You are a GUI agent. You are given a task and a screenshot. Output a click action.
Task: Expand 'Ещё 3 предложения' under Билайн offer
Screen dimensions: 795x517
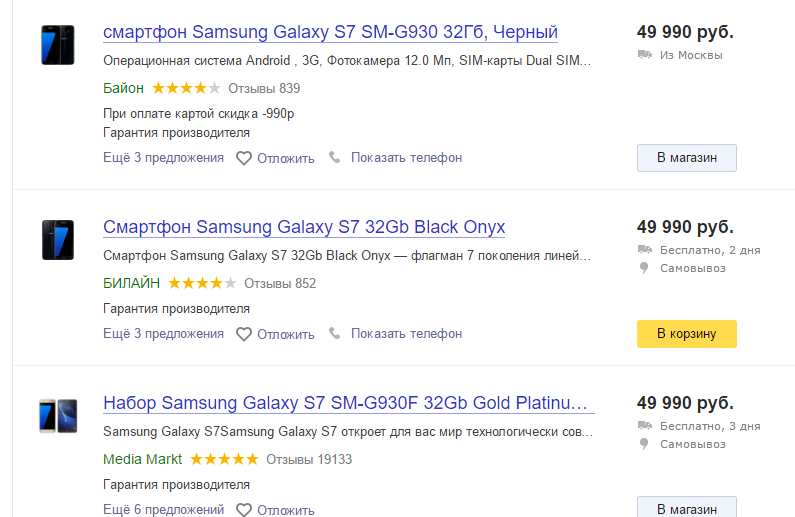(x=163, y=334)
